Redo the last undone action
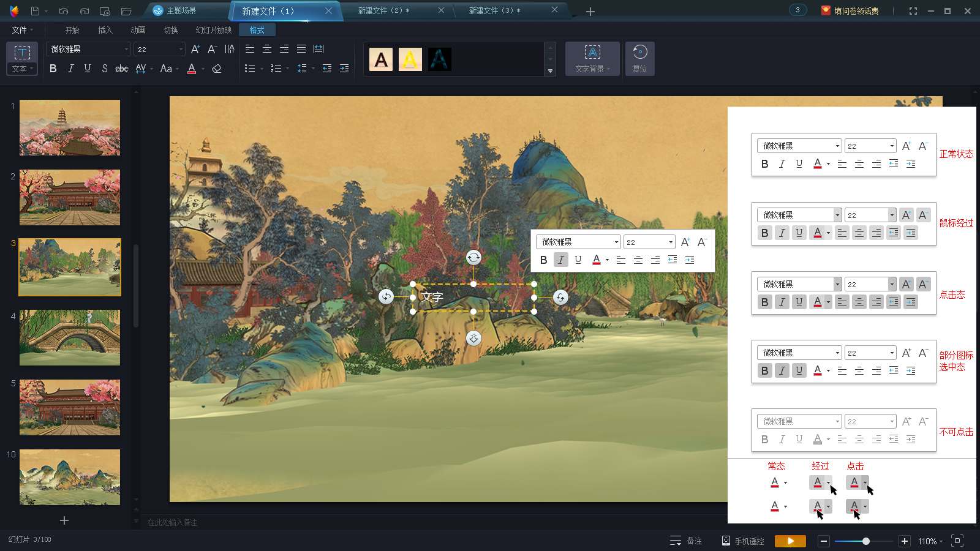The height and width of the screenshot is (551, 980). [85, 11]
